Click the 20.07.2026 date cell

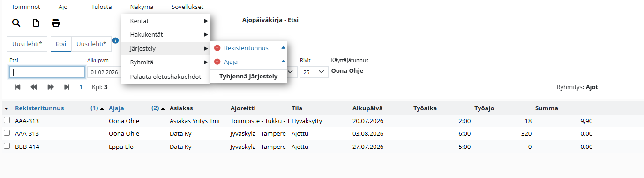tap(368, 121)
